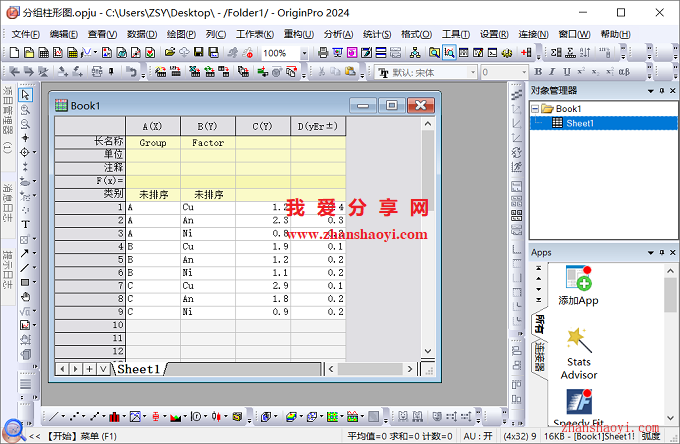Image resolution: width=680 pixels, height=444 pixels.
Task: Select the Pointer tool in left toolbar
Action: pyautogui.click(x=25, y=95)
